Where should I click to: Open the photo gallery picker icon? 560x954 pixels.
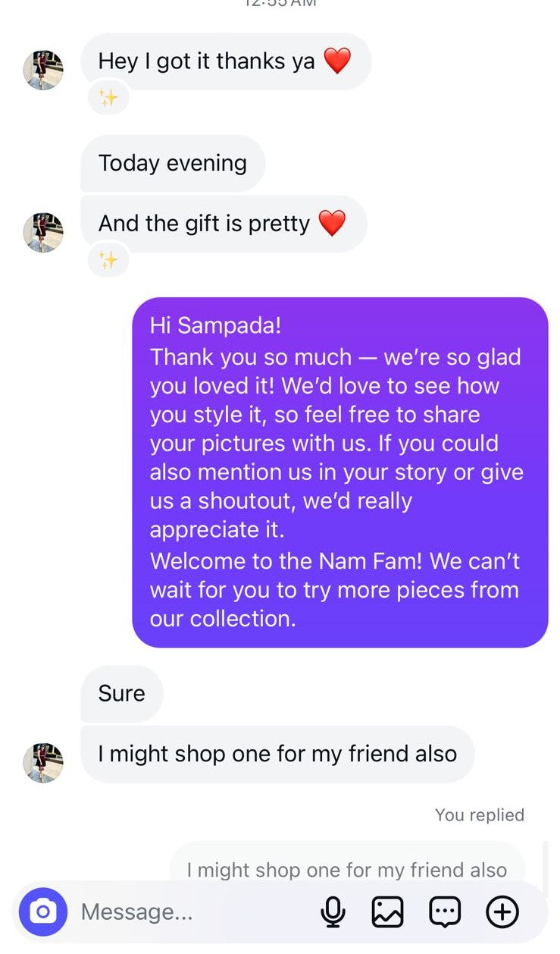click(x=387, y=912)
